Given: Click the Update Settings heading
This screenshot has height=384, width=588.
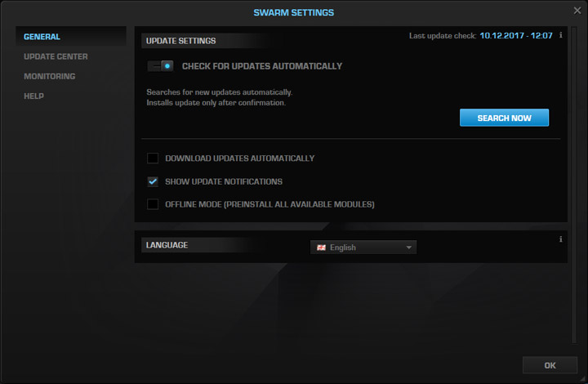Looking at the screenshot, I should (x=180, y=41).
